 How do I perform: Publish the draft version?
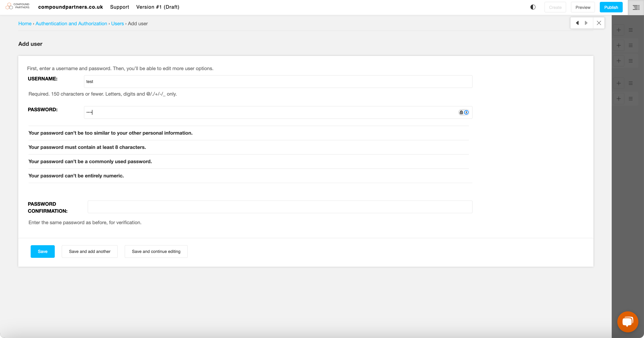[611, 7]
